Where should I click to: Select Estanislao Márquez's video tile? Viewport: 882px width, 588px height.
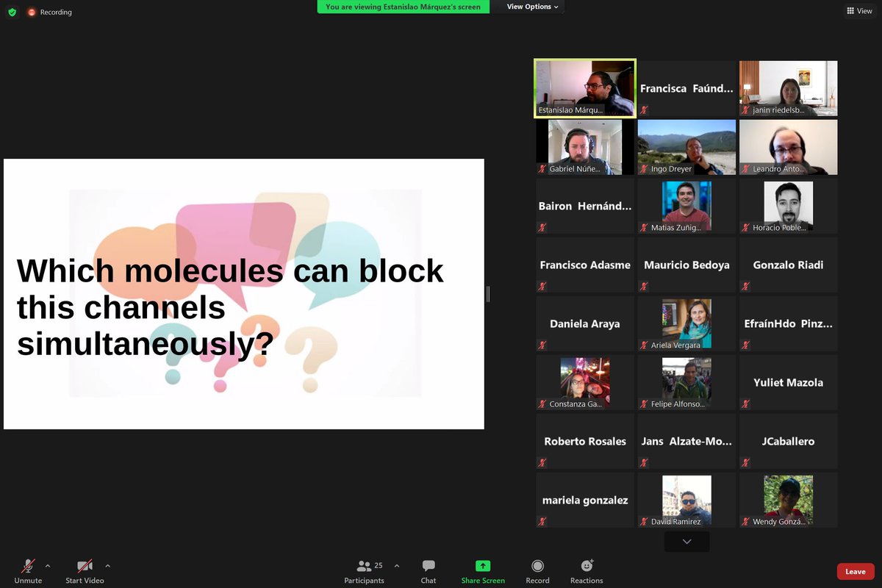coord(585,88)
